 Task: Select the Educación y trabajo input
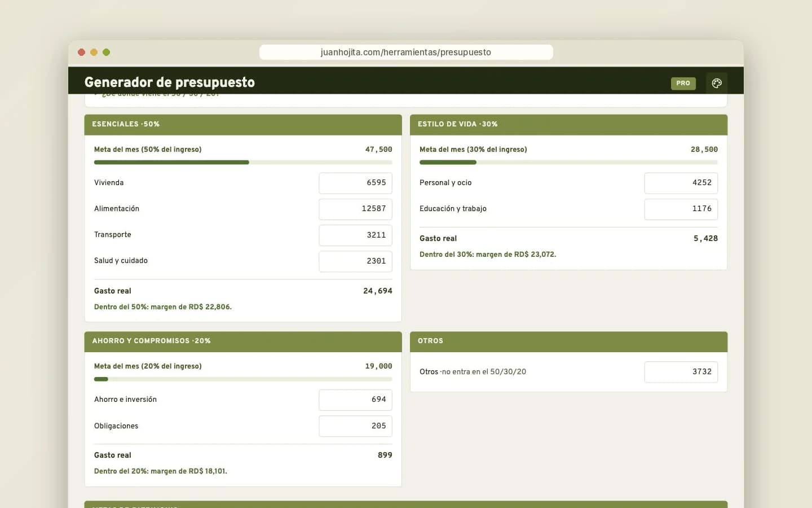coord(681,209)
